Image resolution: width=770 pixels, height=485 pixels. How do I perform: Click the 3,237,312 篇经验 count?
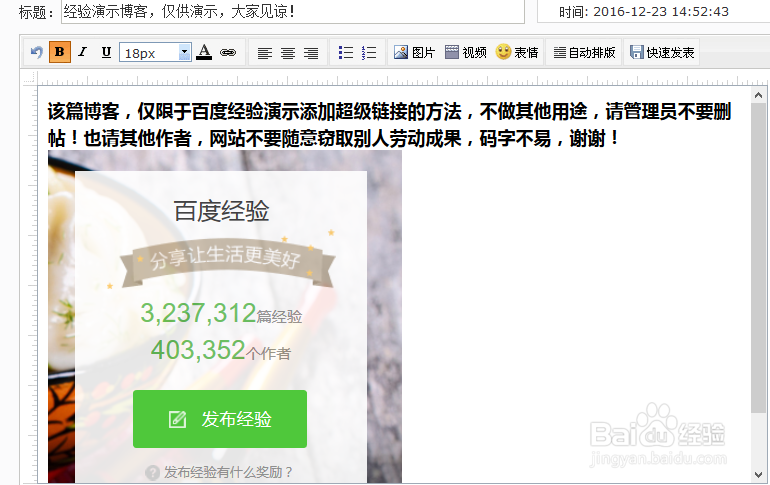click(221, 313)
